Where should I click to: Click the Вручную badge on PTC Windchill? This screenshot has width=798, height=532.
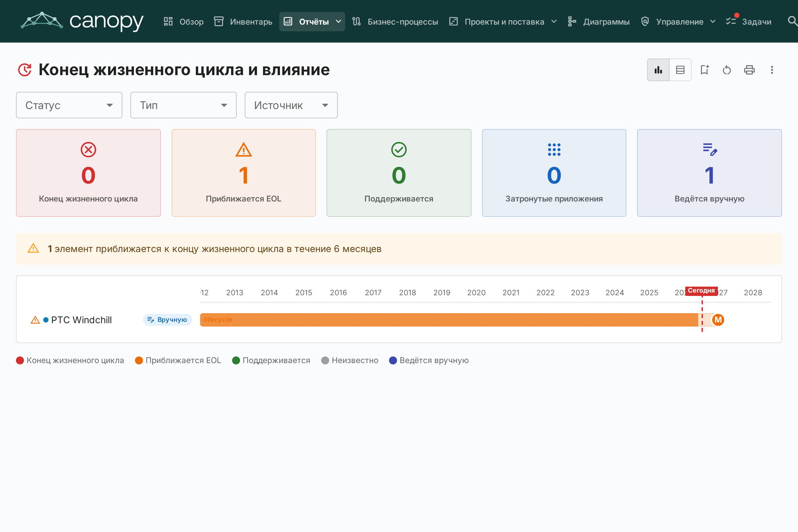(x=167, y=320)
